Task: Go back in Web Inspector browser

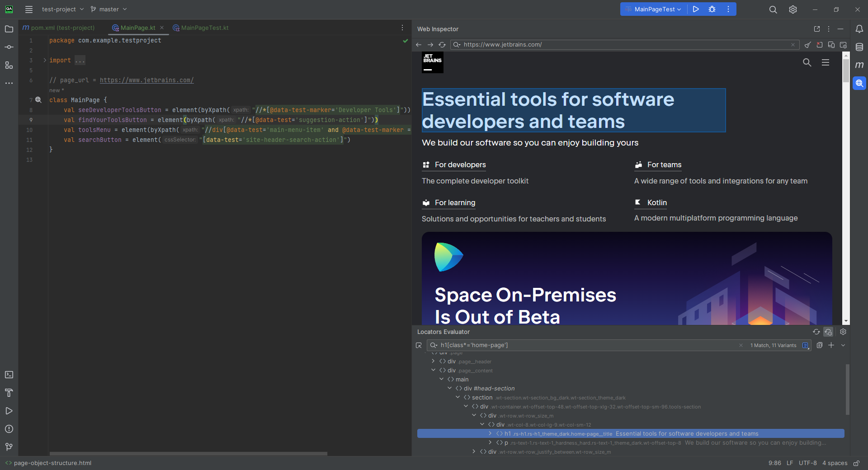Action: pos(419,45)
